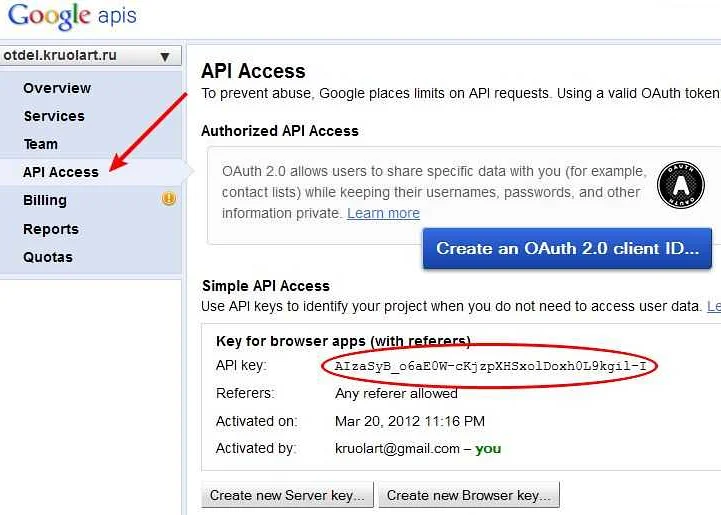The width and height of the screenshot is (721, 515).
Task: Open the Team section
Action: pyautogui.click(x=41, y=144)
